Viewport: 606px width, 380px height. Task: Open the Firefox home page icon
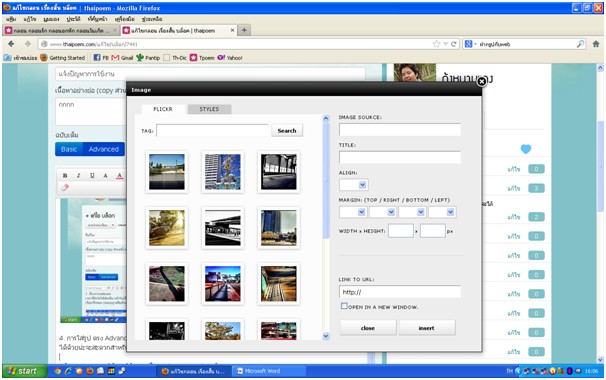click(x=596, y=44)
